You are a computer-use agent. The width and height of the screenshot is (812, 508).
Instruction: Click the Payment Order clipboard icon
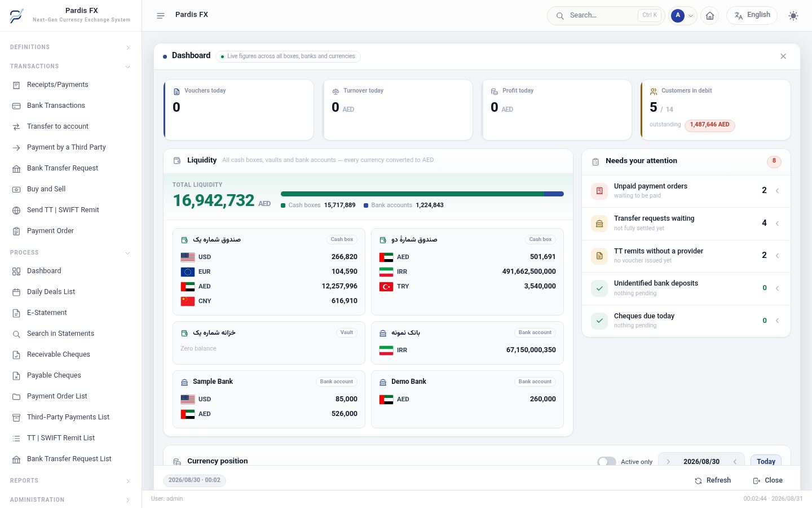coord(16,231)
